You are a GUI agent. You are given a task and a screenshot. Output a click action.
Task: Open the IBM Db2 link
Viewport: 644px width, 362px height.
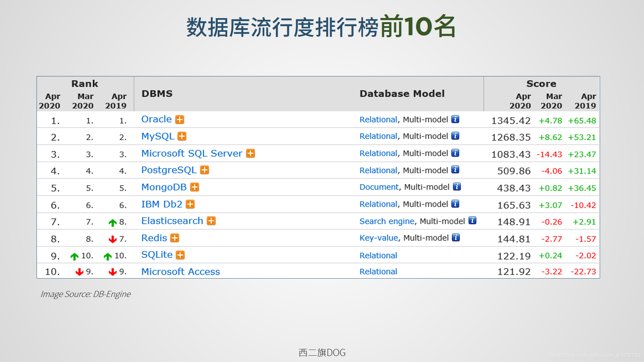point(162,204)
